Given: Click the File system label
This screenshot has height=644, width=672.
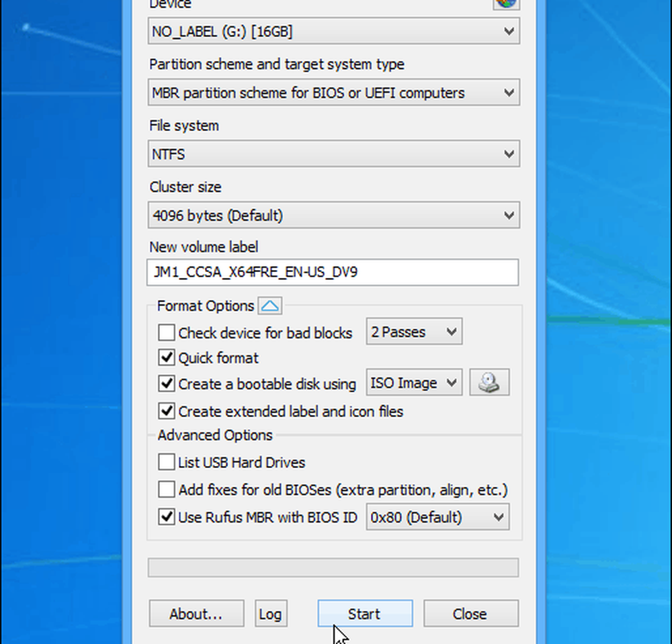Looking at the screenshot, I should pyautogui.click(x=184, y=126).
